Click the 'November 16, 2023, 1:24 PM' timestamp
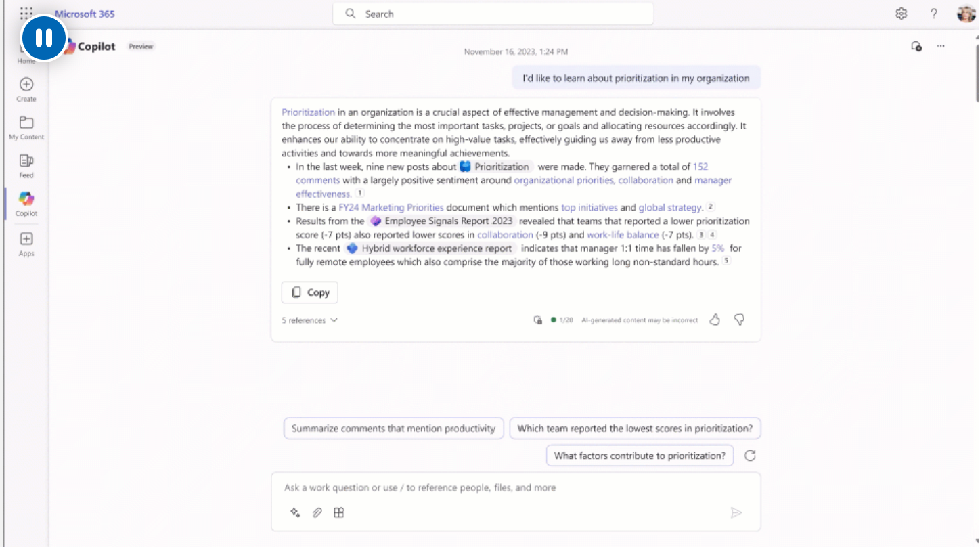 (x=516, y=51)
